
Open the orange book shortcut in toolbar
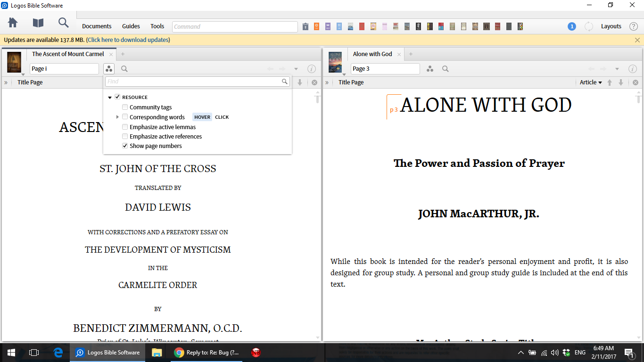(x=316, y=26)
